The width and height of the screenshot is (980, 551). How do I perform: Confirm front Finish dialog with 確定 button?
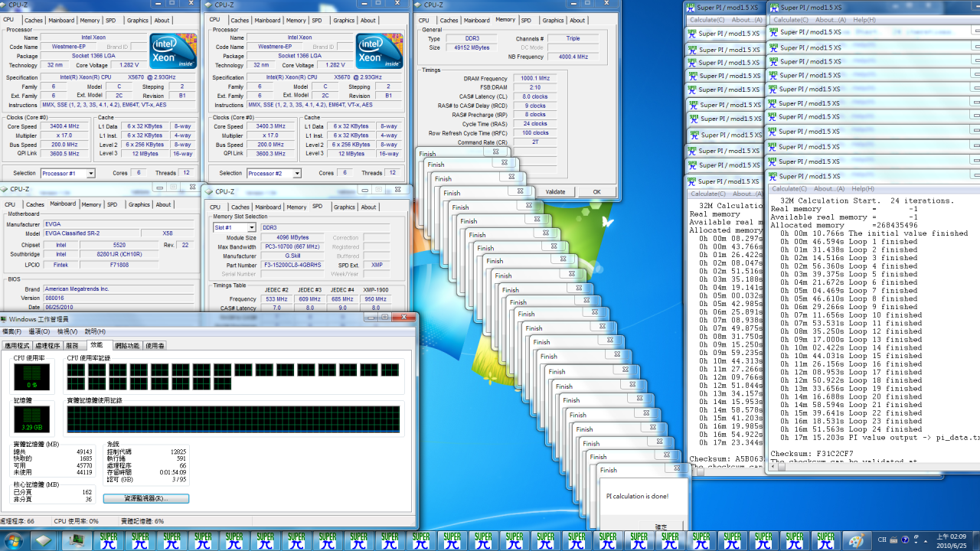[x=660, y=527]
